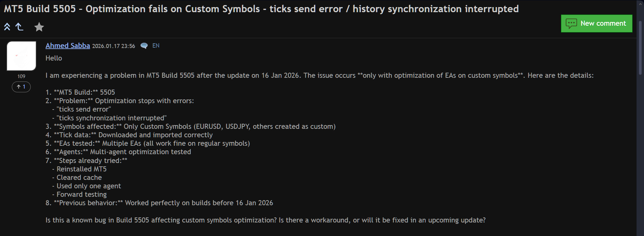This screenshot has height=236, width=644.
Task: Click the author rating number 109
Action: (x=21, y=76)
